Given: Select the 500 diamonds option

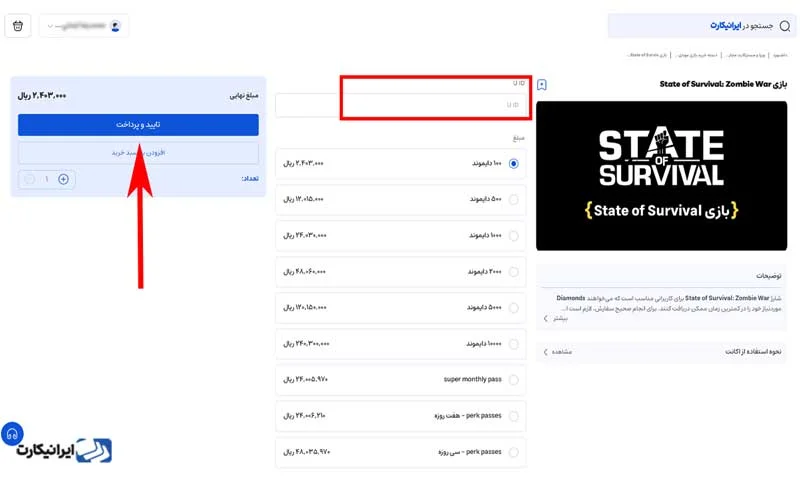Looking at the screenshot, I should 401,199.
